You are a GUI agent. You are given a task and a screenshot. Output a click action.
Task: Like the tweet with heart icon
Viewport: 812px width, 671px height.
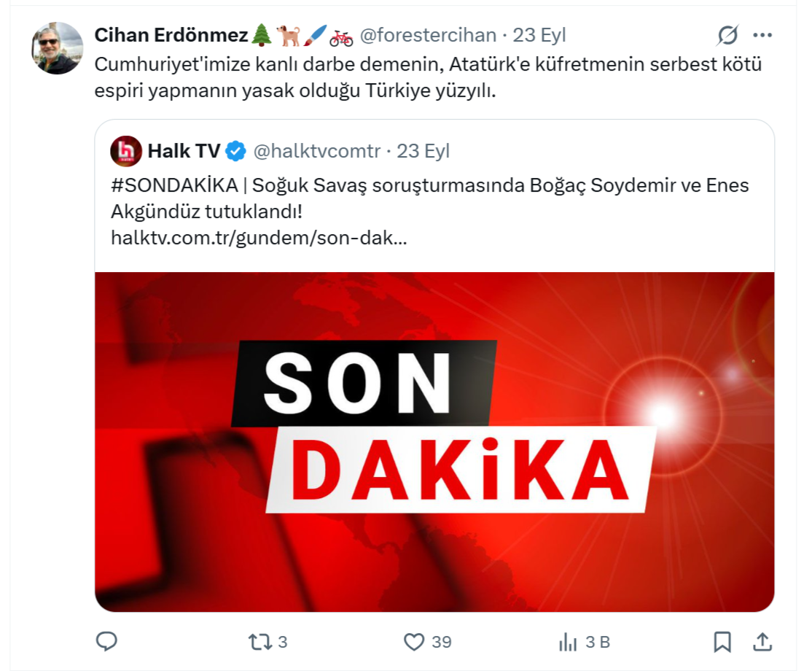[x=414, y=642]
